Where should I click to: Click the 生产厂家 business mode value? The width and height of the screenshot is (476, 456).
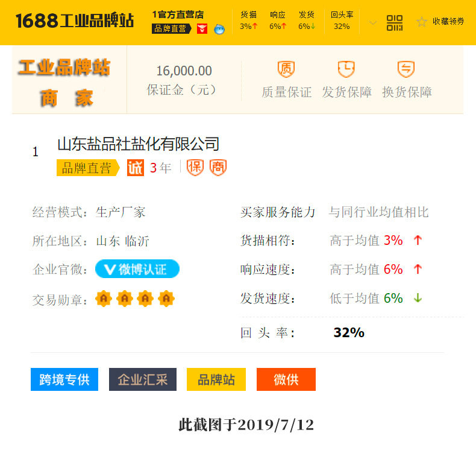[121, 212]
